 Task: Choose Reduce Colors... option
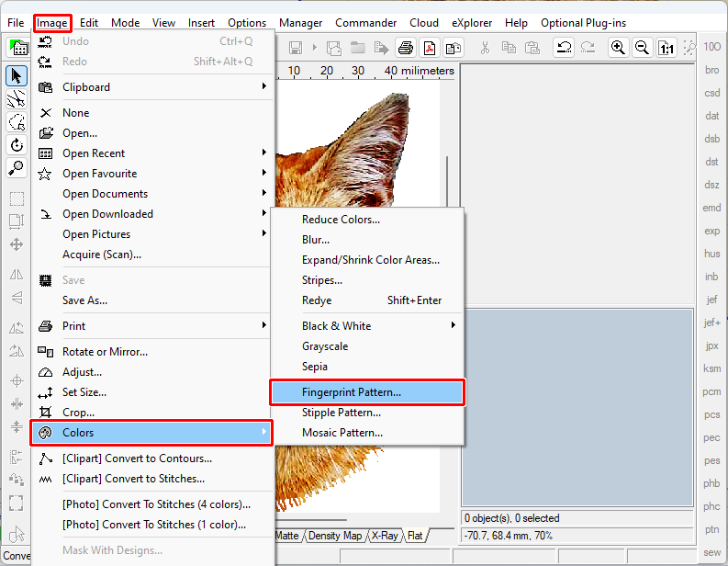pyautogui.click(x=367, y=220)
